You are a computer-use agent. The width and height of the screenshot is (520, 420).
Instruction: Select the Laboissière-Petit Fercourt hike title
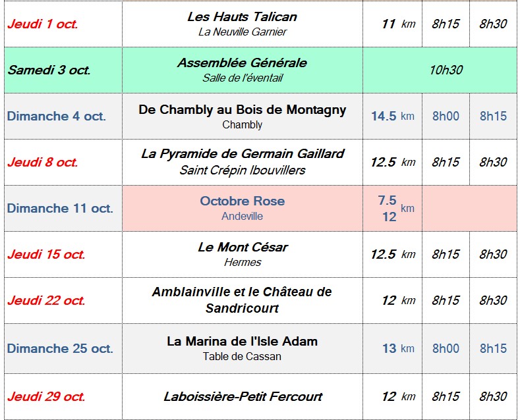click(x=242, y=396)
